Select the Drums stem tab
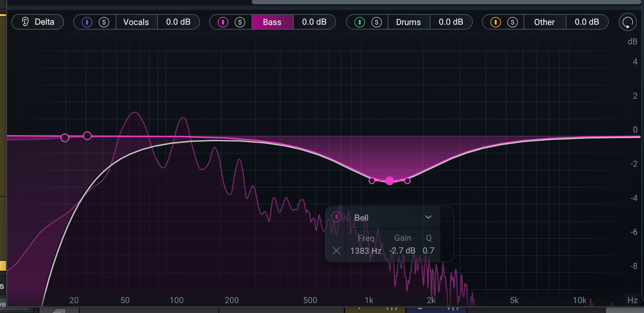The height and width of the screenshot is (313, 644). 409,22
